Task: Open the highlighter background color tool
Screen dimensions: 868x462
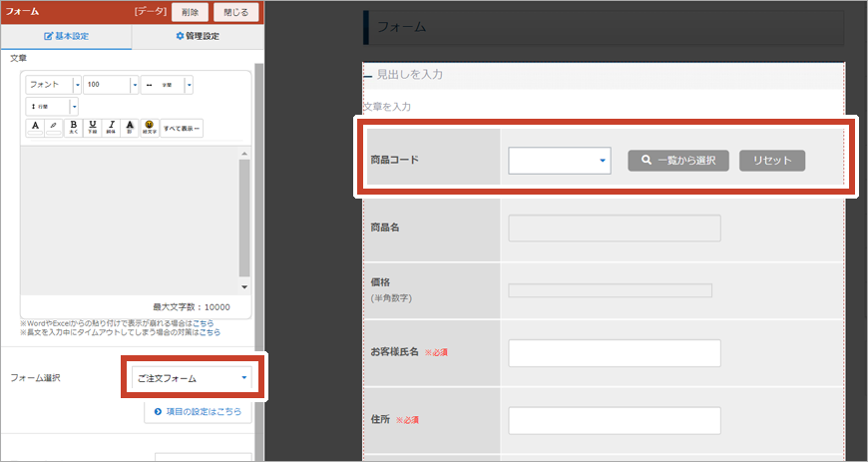Action: point(55,128)
